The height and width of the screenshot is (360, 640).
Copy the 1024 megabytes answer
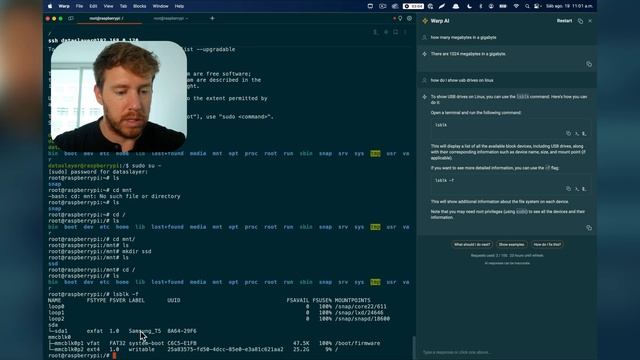coord(589,64)
